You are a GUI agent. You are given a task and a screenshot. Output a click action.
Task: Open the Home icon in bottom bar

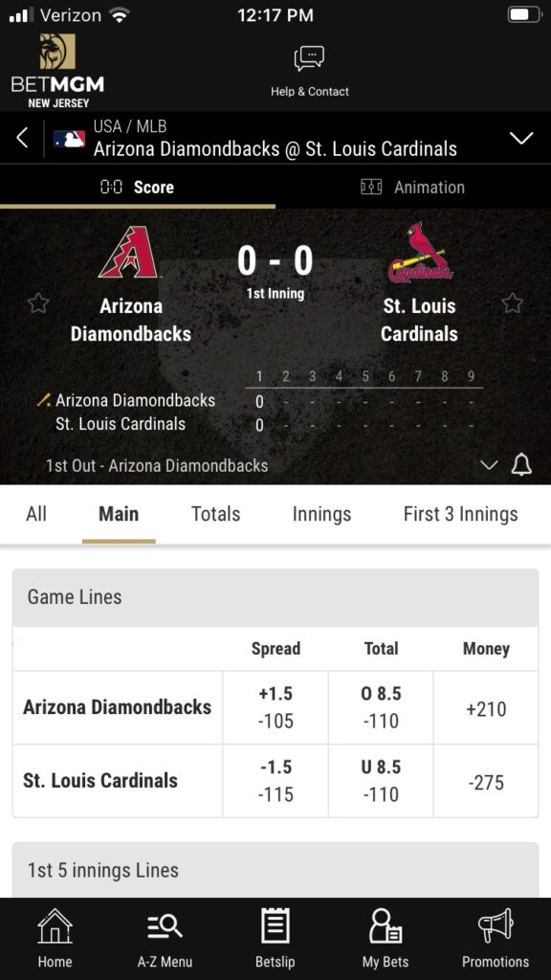(55, 926)
